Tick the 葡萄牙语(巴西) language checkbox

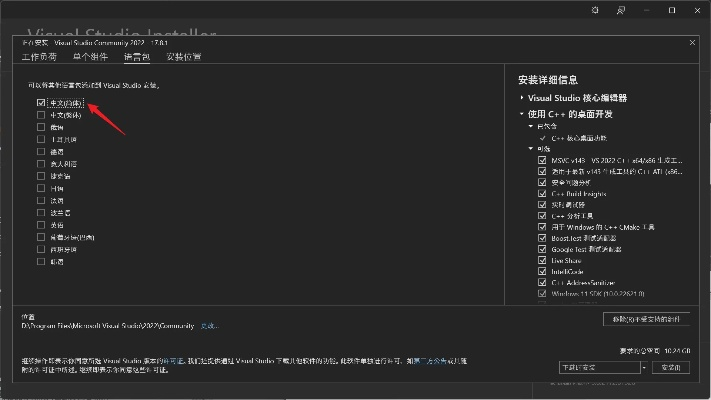41,237
